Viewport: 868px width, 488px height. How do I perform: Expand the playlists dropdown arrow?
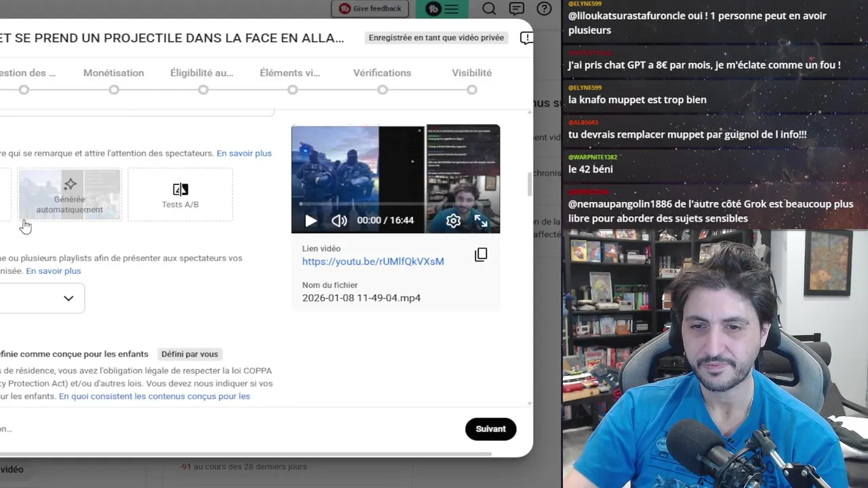pos(68,298)
